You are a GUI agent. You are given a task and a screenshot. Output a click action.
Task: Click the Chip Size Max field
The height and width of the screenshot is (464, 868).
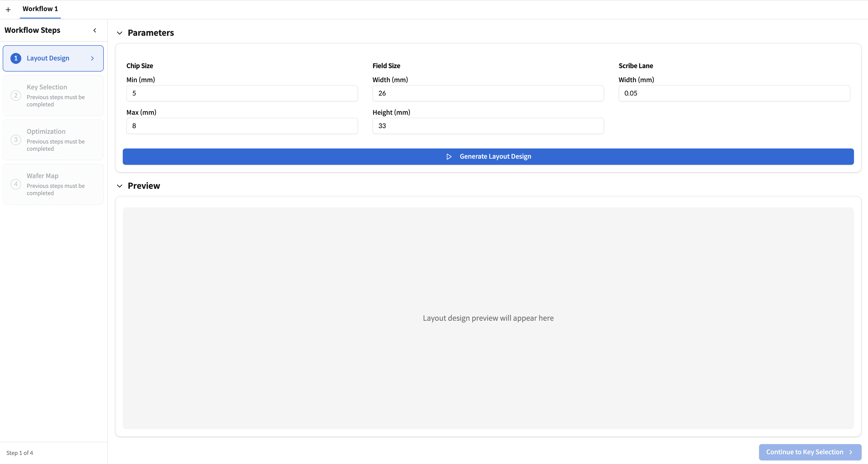click(x=242, y=126)
